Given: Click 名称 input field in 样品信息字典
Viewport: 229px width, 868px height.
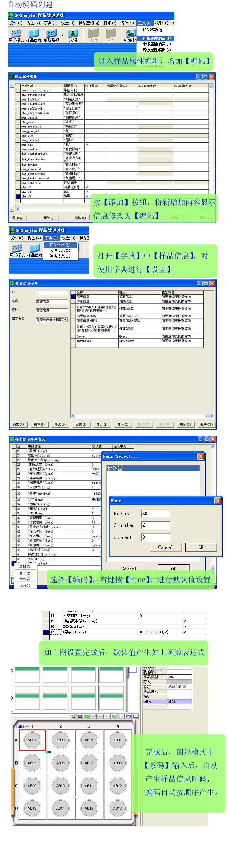Looking at the screenshot, I should click(52, 302).
